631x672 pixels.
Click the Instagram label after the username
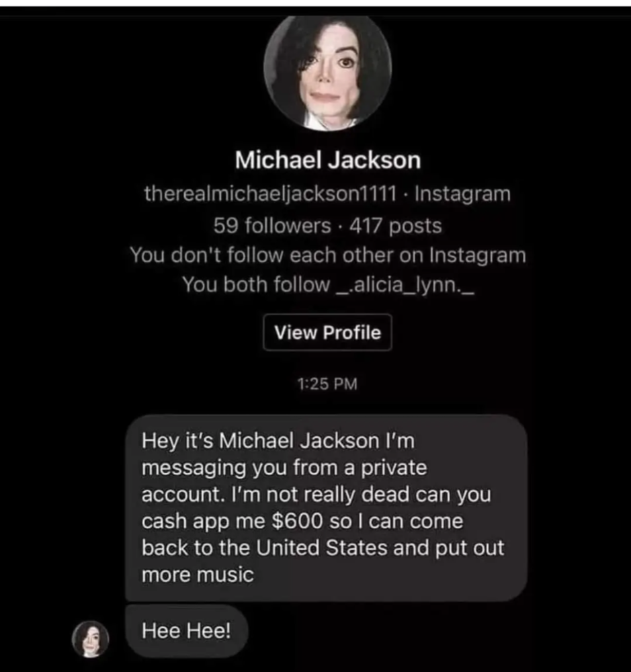pyautogui.click(x=462, y=194)
